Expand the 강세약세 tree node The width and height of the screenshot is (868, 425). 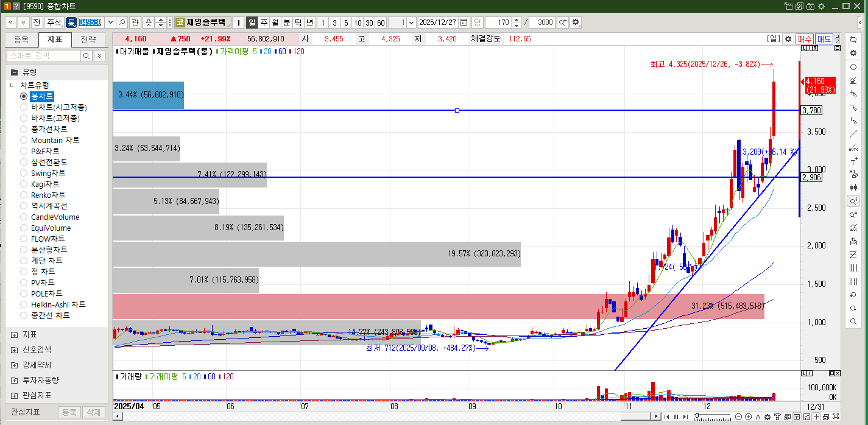pyautogui.click(x=14, y=365)
